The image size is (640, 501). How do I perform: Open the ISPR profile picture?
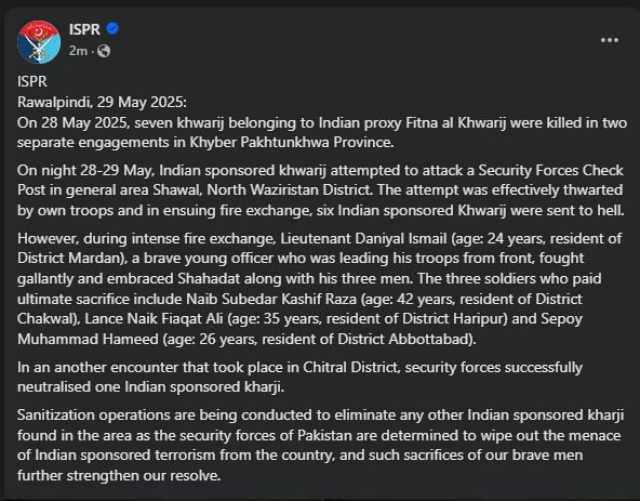(x=39, y=42)
